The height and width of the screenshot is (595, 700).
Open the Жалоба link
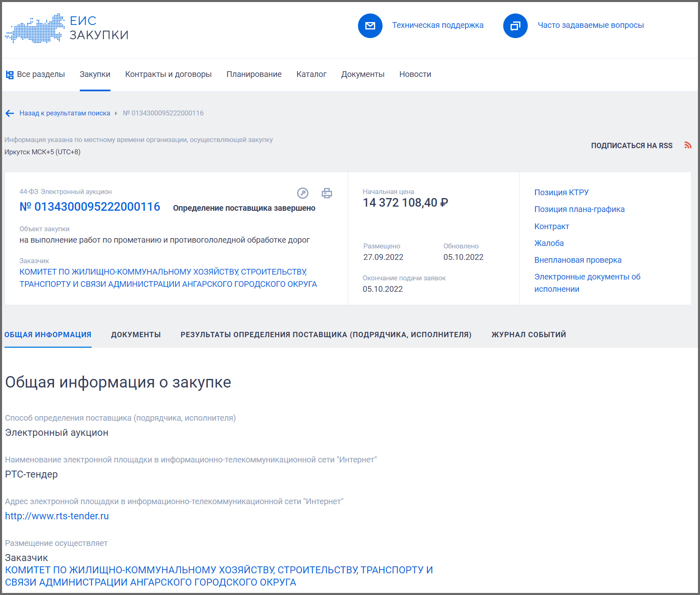click(x=549, y=243)
